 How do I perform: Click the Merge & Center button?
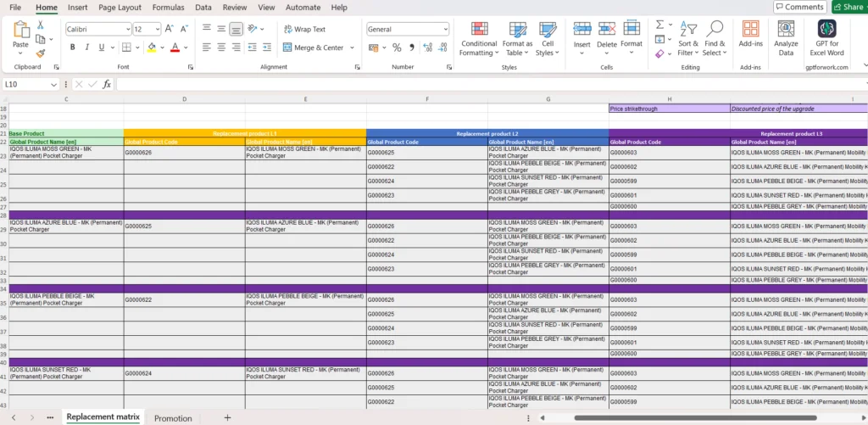tap(314, 48)
